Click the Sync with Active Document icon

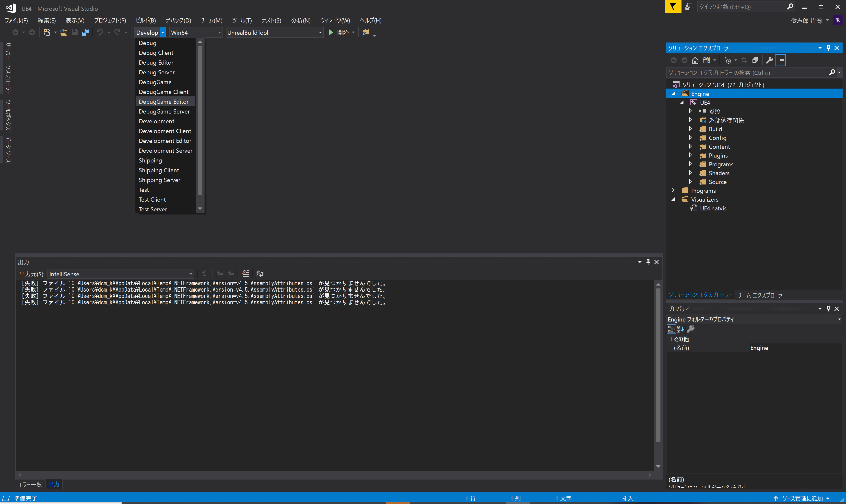(x=744, y=60)
